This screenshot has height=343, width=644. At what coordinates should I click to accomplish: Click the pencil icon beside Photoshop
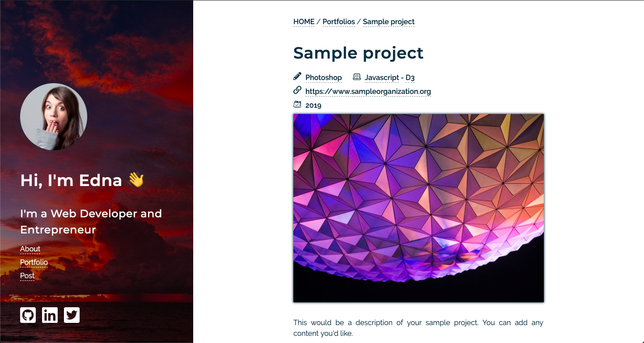click(297, 76)
